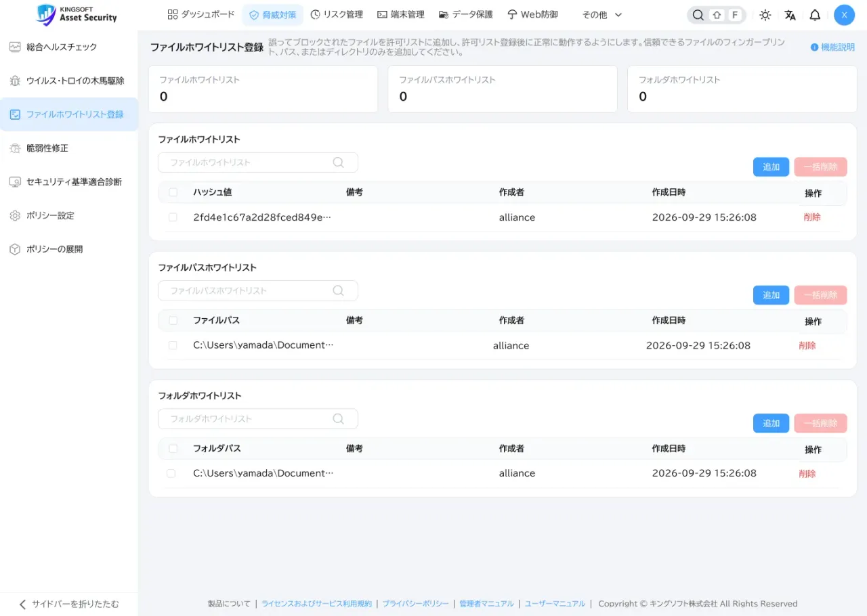The image size is (867, 616).
Task: Open the global search icon
Action: [x=698, y=15]
